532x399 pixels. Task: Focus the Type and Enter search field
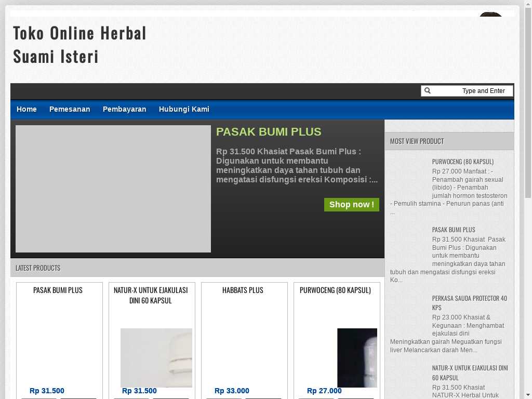click(x=467, y=91)
